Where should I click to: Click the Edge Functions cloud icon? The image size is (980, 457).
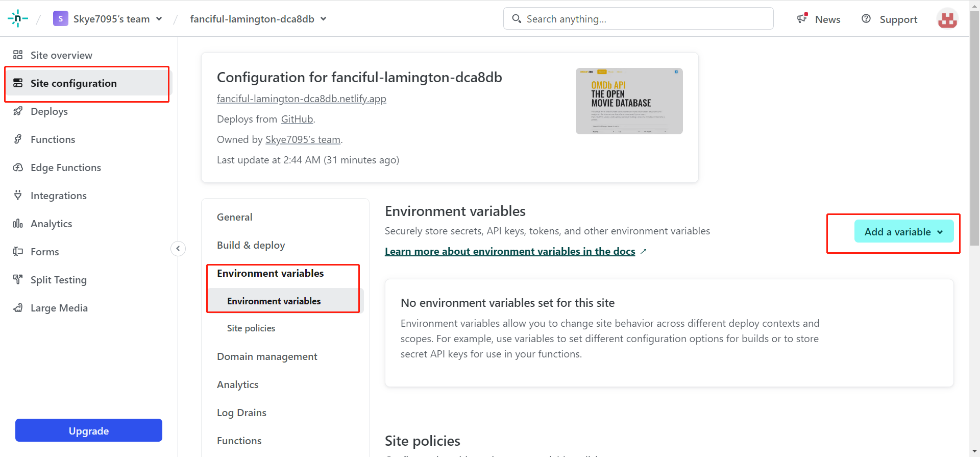click(18, 167)
